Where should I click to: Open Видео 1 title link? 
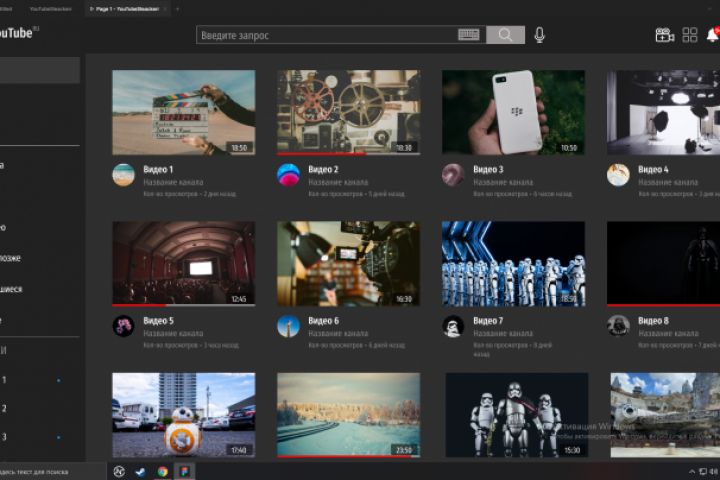pos(158,169)
